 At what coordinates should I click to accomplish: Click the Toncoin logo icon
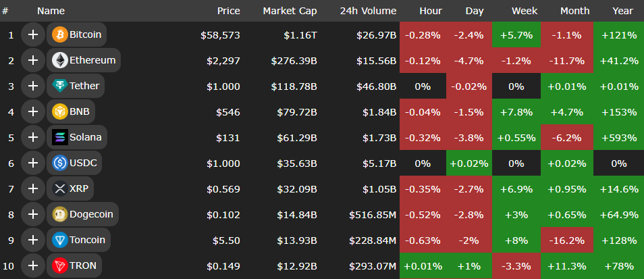click(59, 240)
